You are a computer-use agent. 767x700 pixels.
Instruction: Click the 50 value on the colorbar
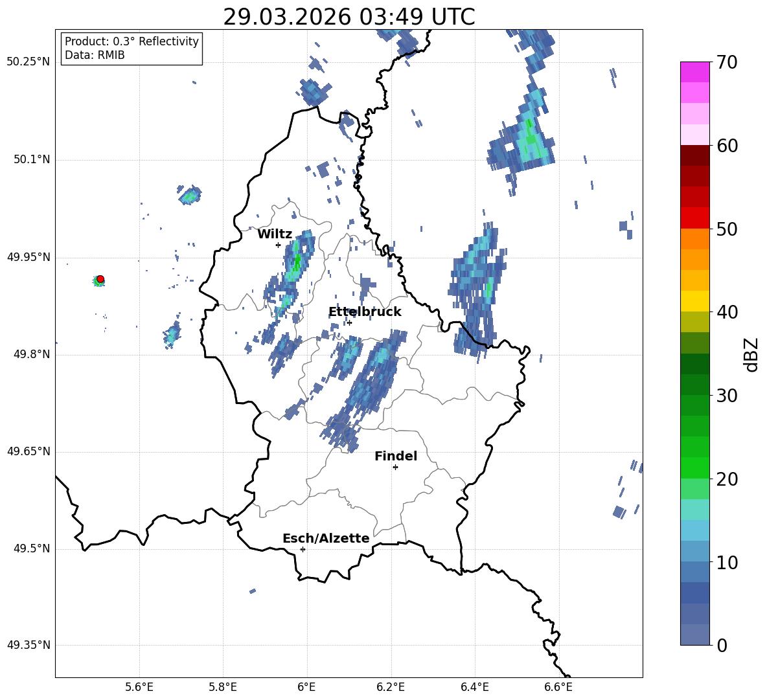[727, 229]
